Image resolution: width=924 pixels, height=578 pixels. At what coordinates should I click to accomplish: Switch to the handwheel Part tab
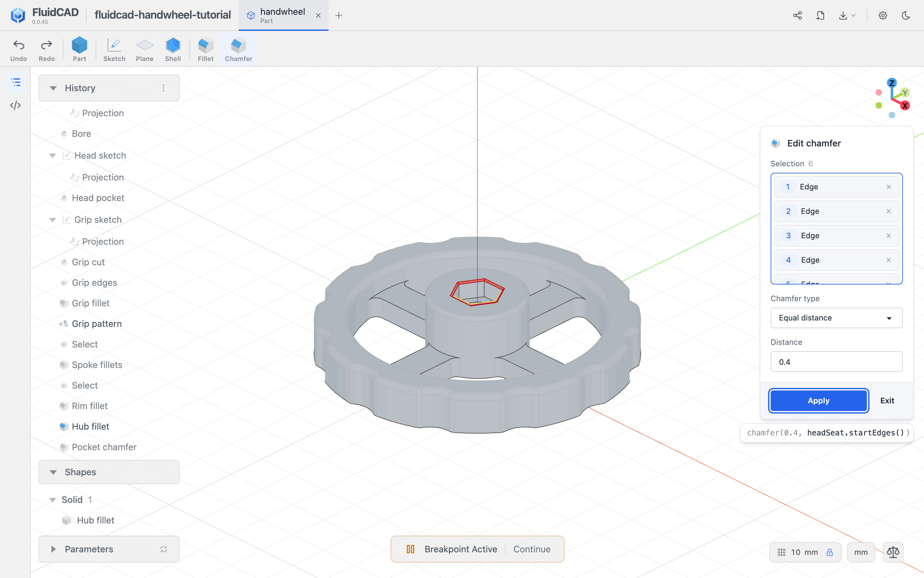(x=283, y=15)
